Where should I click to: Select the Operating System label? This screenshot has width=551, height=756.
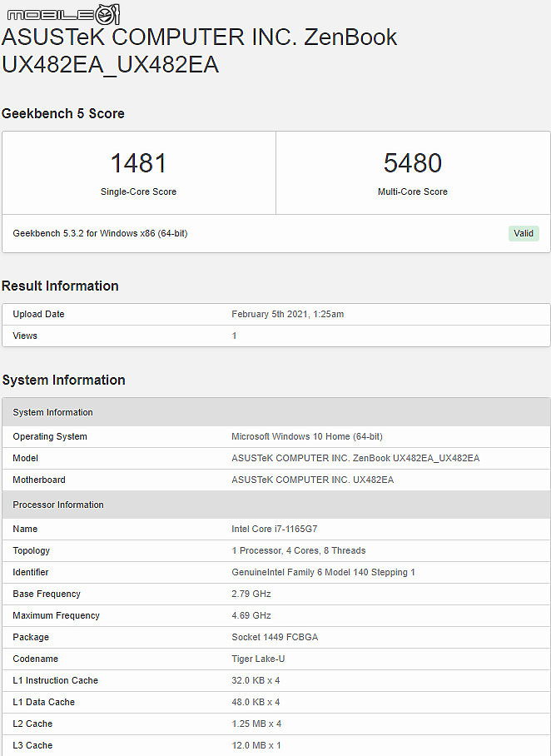[x=50, y=436]
